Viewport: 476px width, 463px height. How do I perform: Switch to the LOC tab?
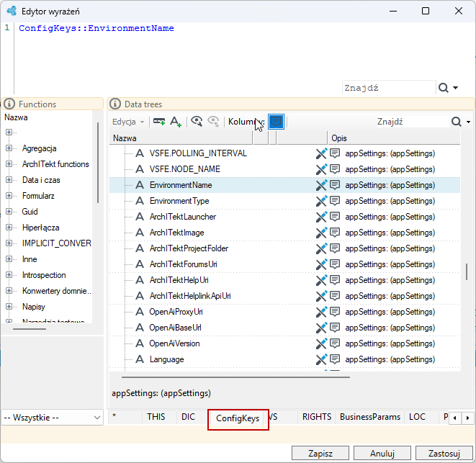point(417,417)
